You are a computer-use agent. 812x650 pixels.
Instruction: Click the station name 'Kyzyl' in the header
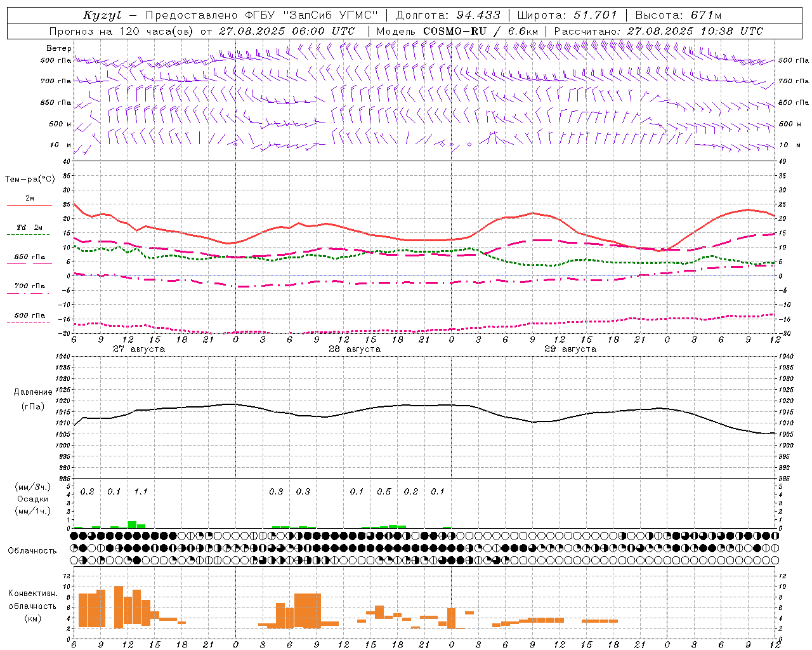101,15
